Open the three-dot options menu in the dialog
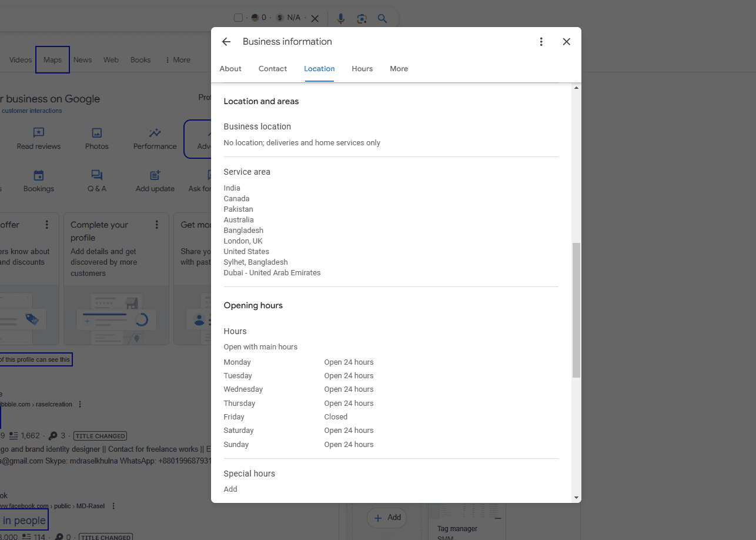Image resolution: width=756 pixels, height=540 pixels. (x=541, y=42)
